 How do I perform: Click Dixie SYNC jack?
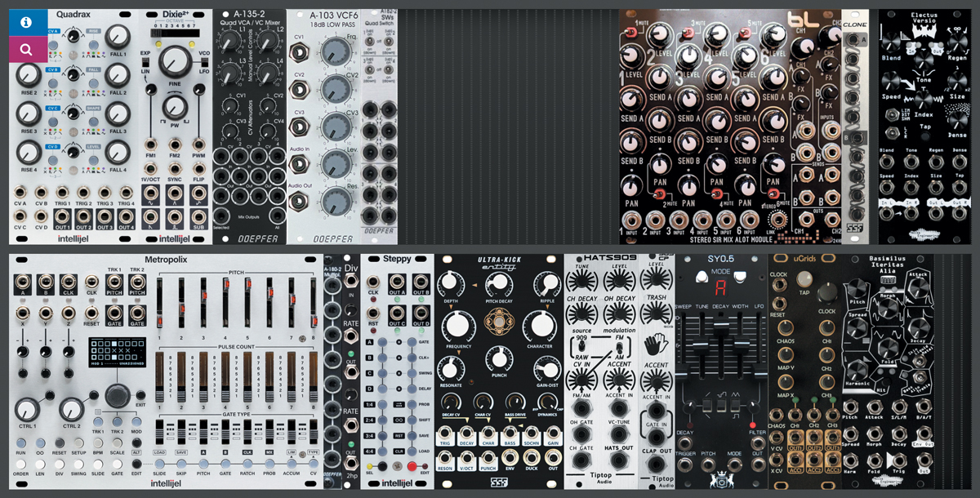174,168
